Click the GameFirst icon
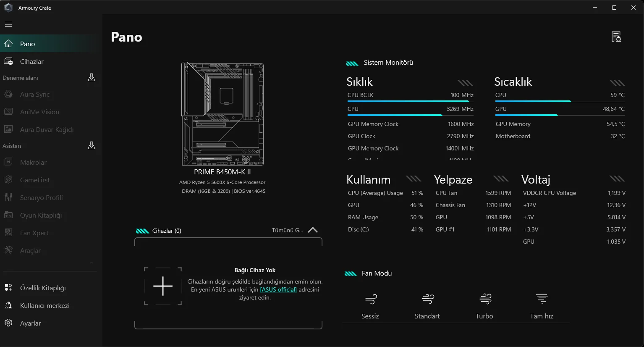The width and height of the screenshot is (644, 347). [8, 180]
